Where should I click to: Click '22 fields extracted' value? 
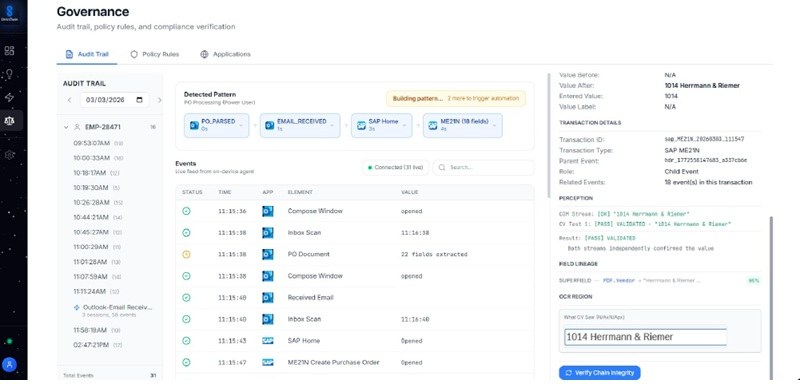(x=434, y=254)
